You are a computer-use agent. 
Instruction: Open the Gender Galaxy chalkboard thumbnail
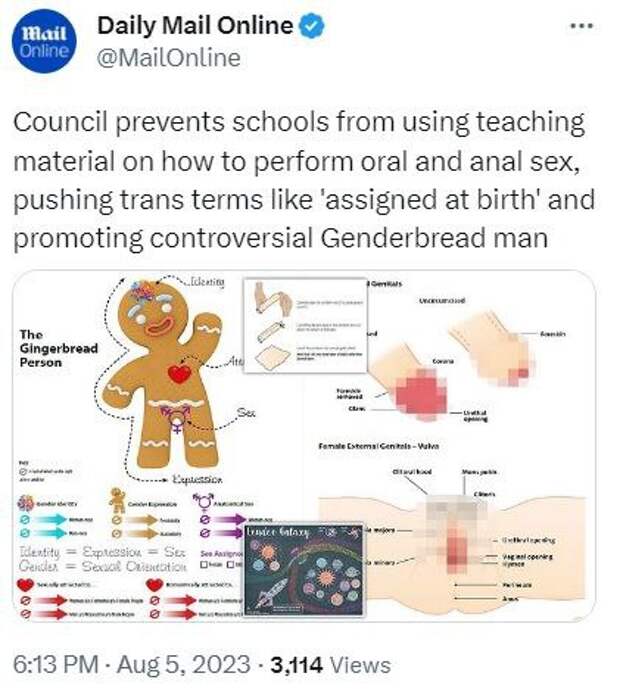(304, 569)
